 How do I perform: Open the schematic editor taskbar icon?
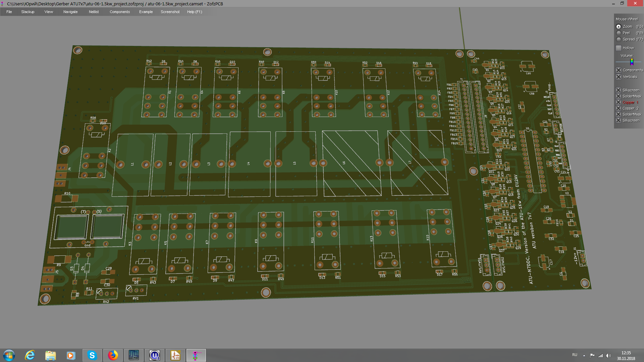(x=175, y=355)
